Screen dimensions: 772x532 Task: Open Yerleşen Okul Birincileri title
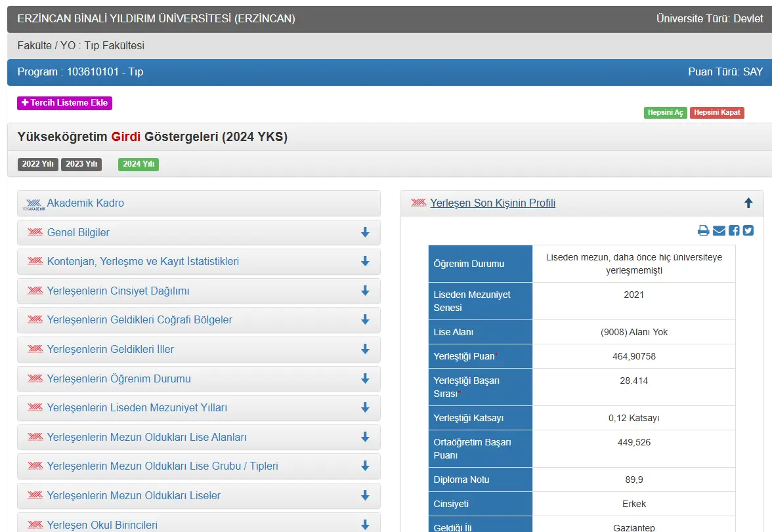click(x=102, y=525)
